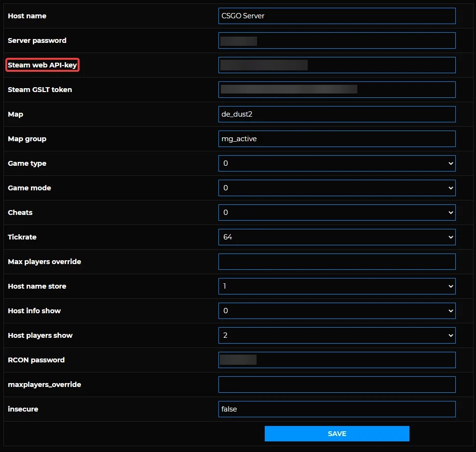The image size is (476, 452).
Task: Open the Host name store dropdown
Action: 337,286
